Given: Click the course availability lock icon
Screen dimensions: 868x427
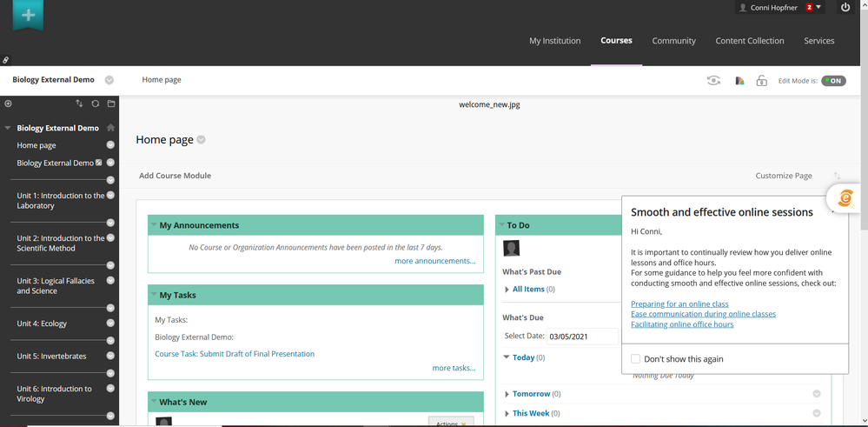Looking at the screenshot, I should 762,81.
